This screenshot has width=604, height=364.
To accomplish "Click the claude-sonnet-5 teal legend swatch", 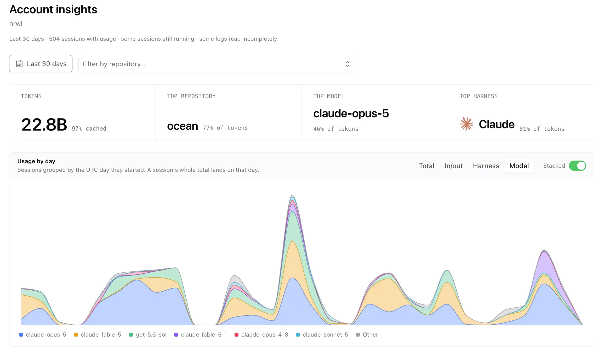I will click(x=298, y=335).
